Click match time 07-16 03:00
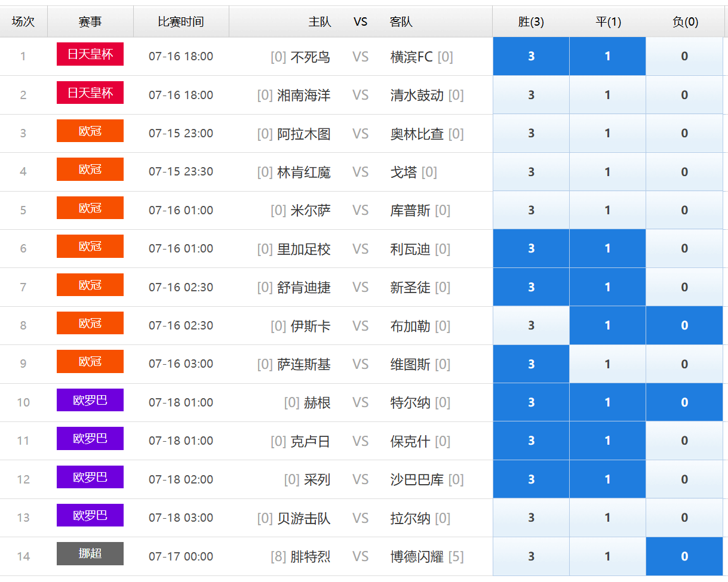The height and width of the screenshot is (582, 728). pos(181,364)
